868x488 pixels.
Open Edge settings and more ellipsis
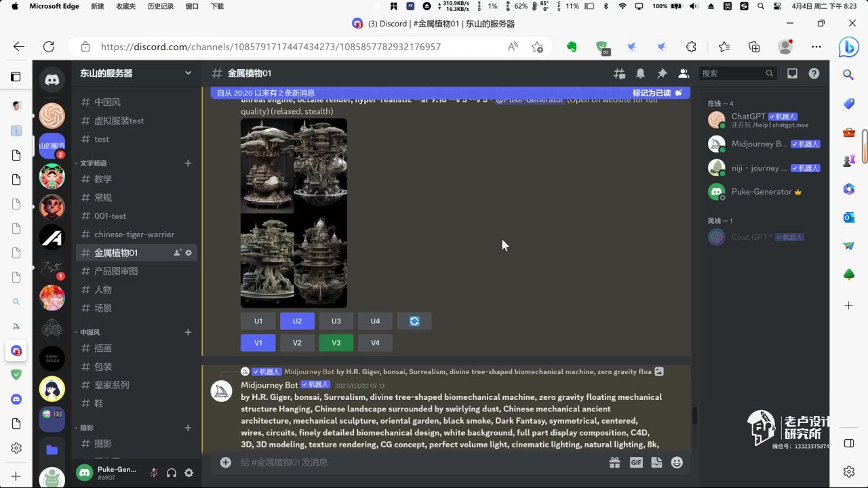pos(816,47)
